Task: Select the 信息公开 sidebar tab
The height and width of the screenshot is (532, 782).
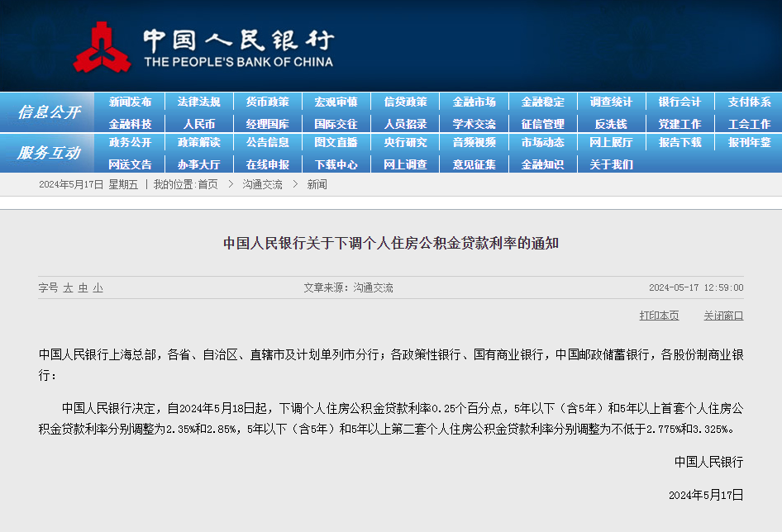Action: [46, 112]
